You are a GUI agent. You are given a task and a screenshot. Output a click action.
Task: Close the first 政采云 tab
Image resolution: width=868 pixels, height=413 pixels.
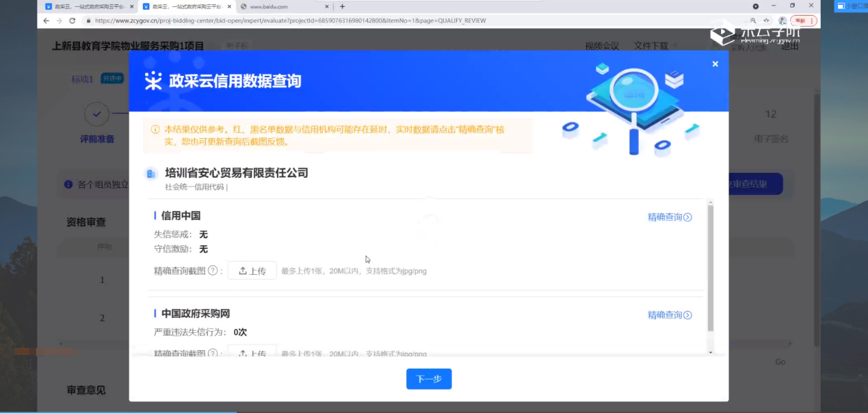131,6
